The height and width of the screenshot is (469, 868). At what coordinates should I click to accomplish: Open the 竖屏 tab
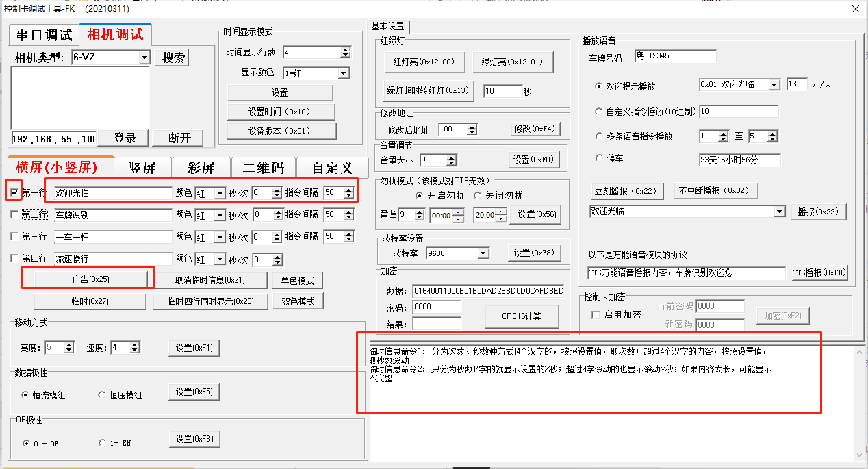click(x=142, y=167)
